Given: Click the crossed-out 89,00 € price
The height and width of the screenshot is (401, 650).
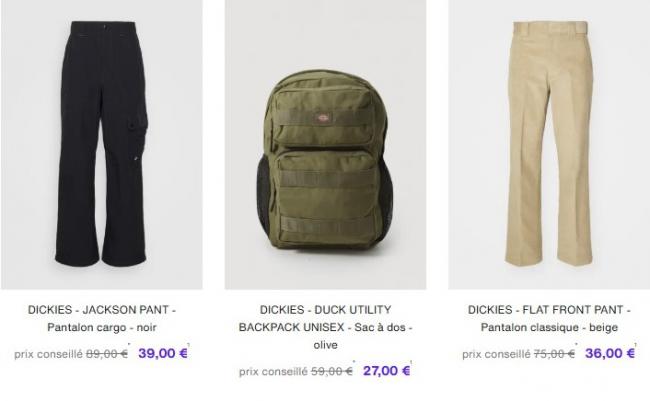Looking at the screenshot, I should [107, 354].
